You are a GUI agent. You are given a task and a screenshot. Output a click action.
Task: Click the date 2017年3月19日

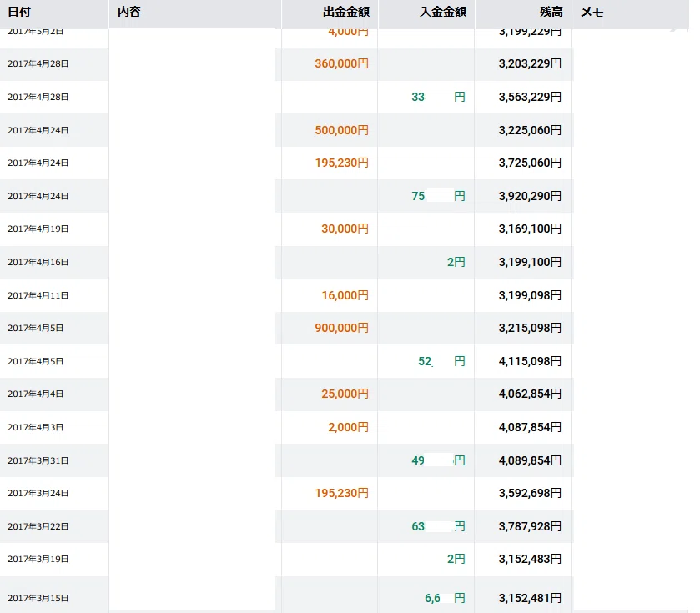(x=38, y=559)
